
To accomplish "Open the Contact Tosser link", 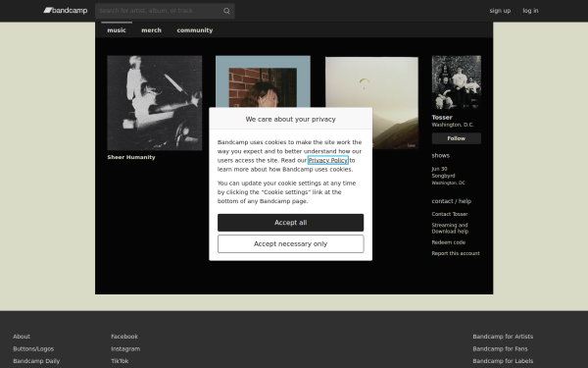I will (x=450, y=214).
